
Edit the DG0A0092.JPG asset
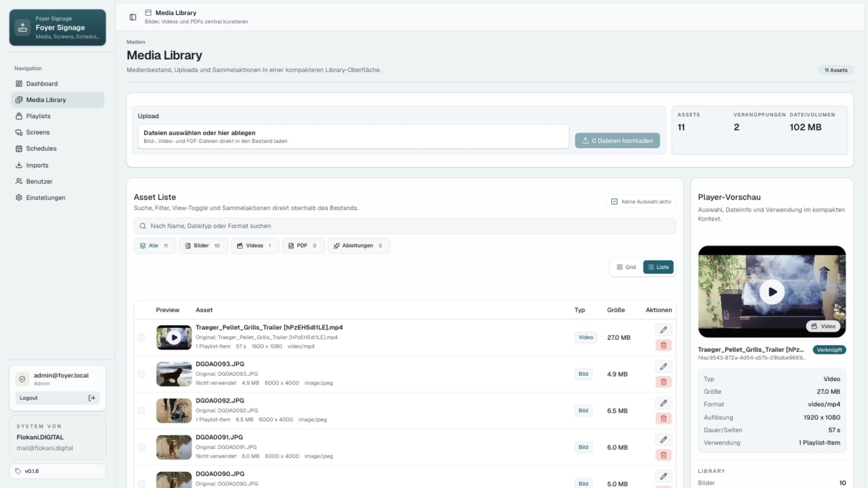coord(663,403)
